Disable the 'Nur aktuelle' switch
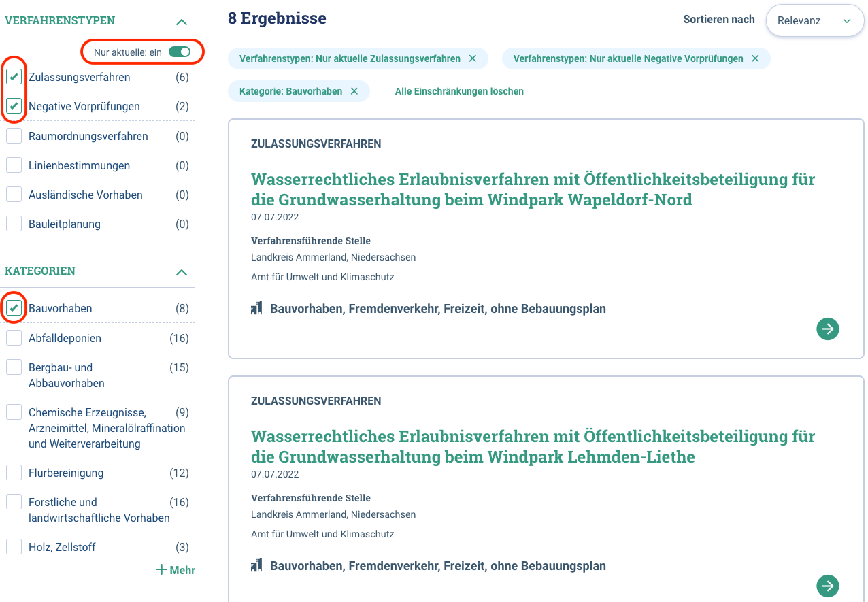Image resolution: width=868 pixels, height=602 pixels. (180, 52)
